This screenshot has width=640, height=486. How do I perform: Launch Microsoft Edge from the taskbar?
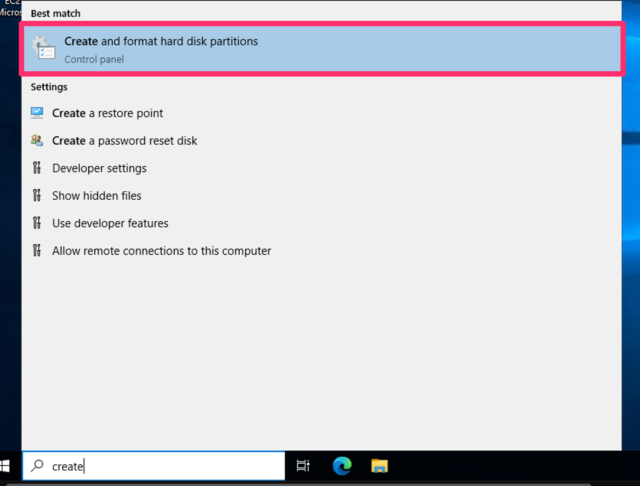[x=342, y=466]
